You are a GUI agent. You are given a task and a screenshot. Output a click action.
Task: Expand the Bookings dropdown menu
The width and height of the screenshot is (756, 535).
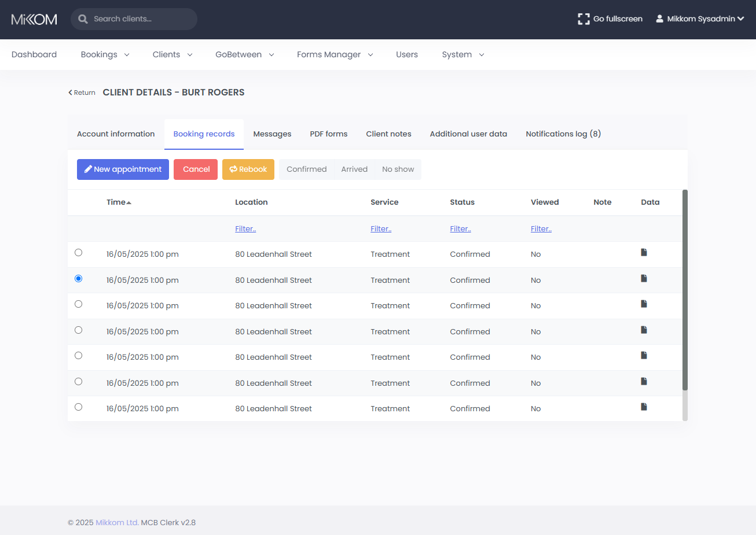(x=105, y=55)
